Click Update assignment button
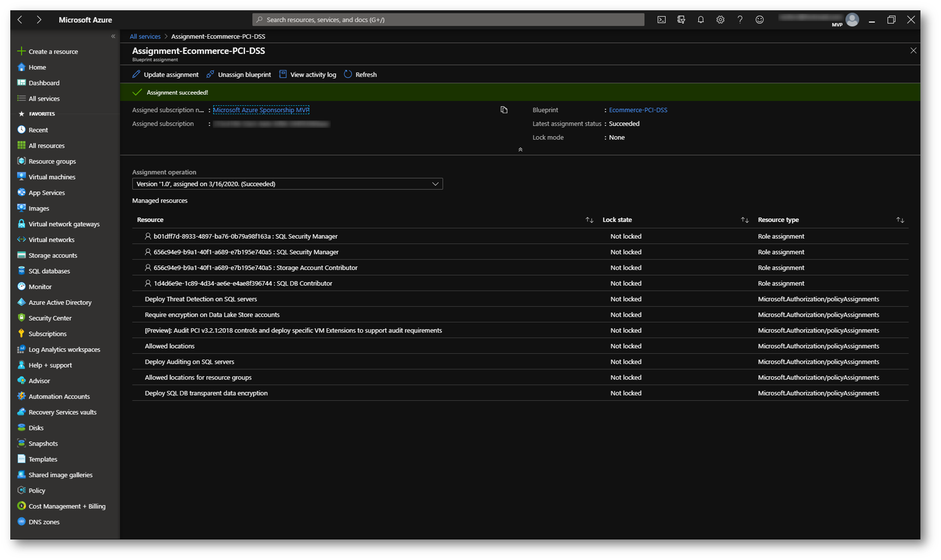Screen dimensions: 941x560 click(166, 74)
